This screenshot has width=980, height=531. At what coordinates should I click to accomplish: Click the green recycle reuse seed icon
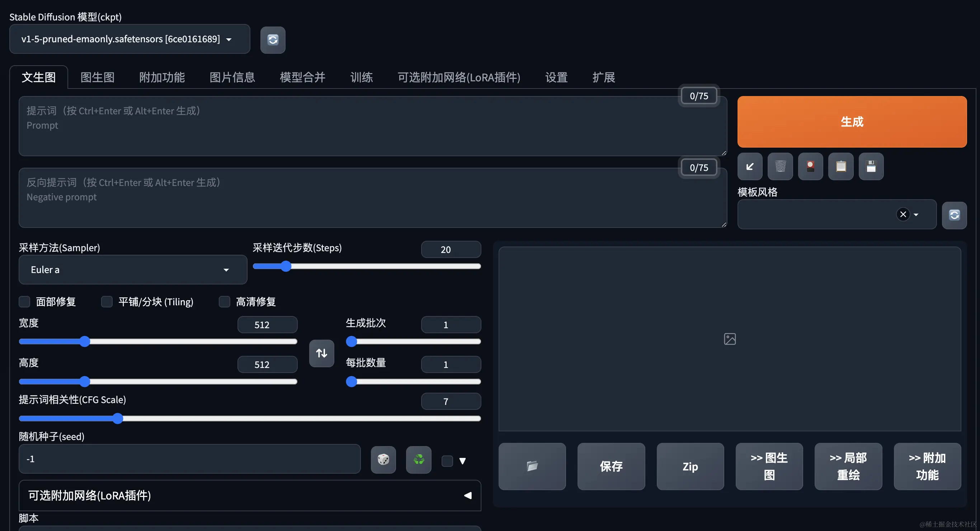pos(419,460)
